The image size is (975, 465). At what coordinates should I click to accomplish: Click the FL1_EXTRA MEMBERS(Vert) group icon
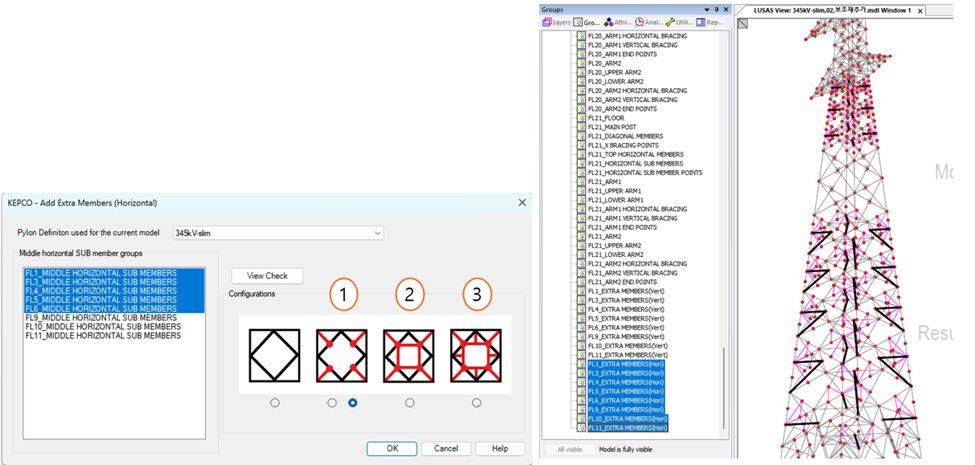[581, 290]
